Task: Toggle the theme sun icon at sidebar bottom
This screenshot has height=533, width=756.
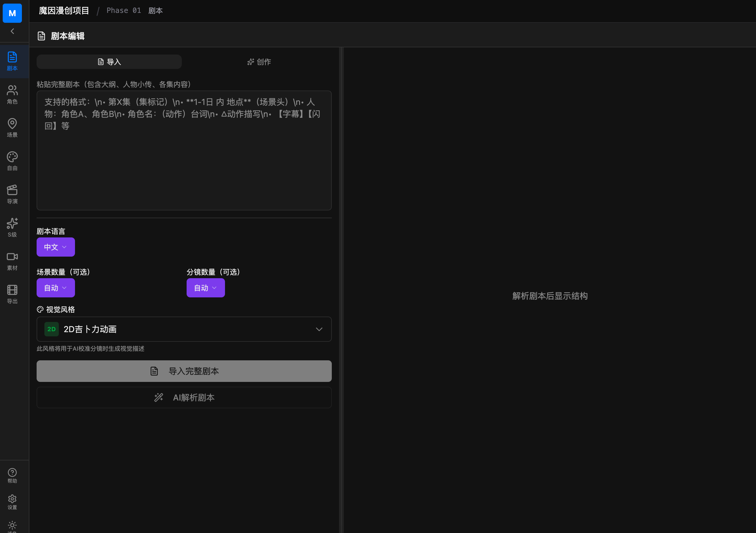Action: click(12, 526)
